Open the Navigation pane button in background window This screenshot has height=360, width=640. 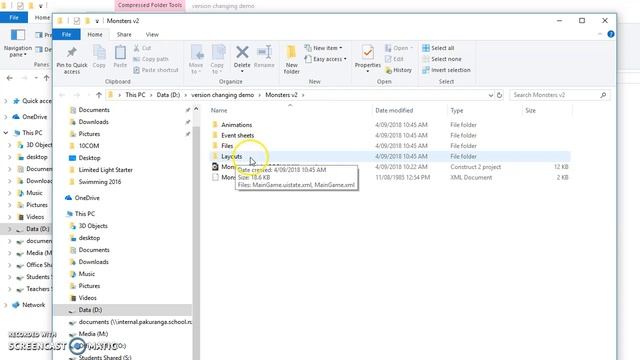(x=18, y=44)
